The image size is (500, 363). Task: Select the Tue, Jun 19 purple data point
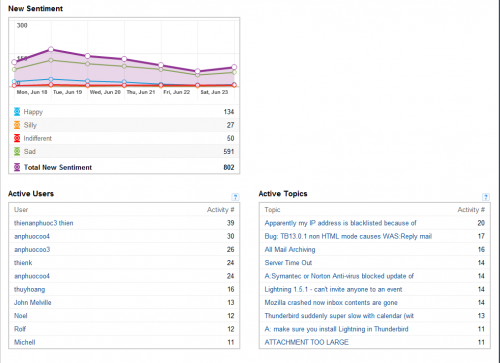[51, 49]
